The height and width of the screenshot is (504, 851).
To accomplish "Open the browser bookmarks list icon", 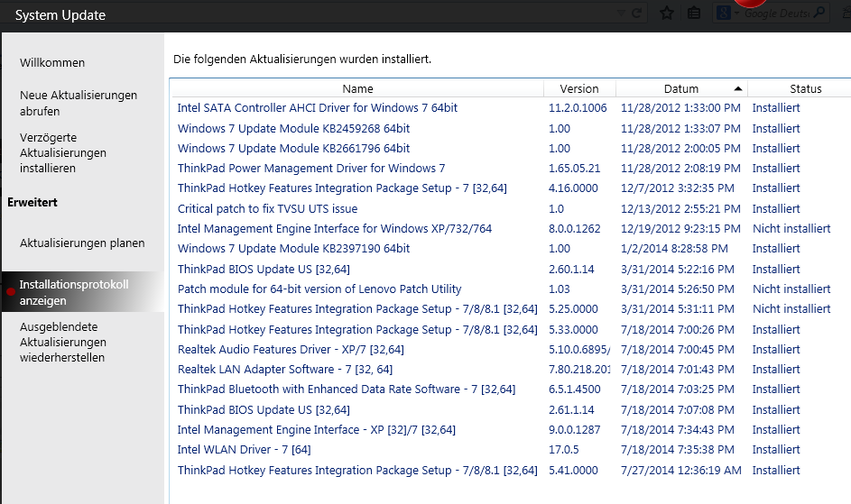I will pyautogui.click(x=694, y=13).
